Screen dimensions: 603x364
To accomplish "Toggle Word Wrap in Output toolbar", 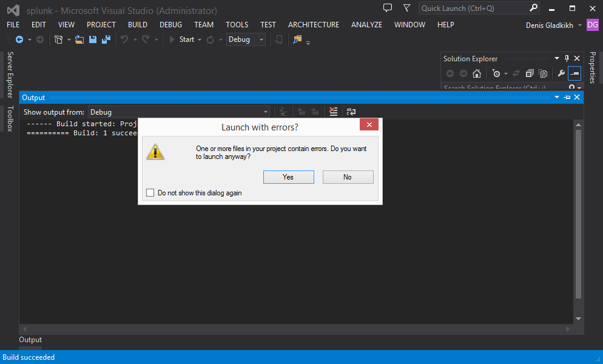I will pos(351,112).
